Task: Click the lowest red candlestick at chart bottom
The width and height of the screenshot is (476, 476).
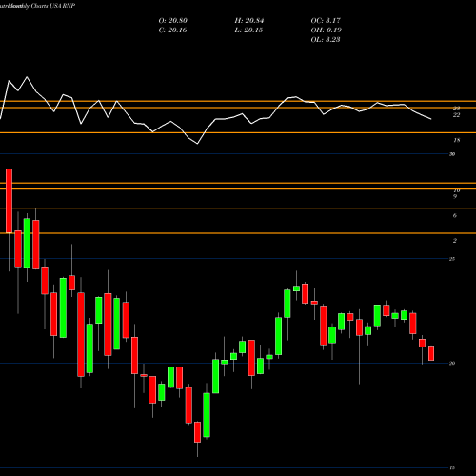Action: pos(197,432)
